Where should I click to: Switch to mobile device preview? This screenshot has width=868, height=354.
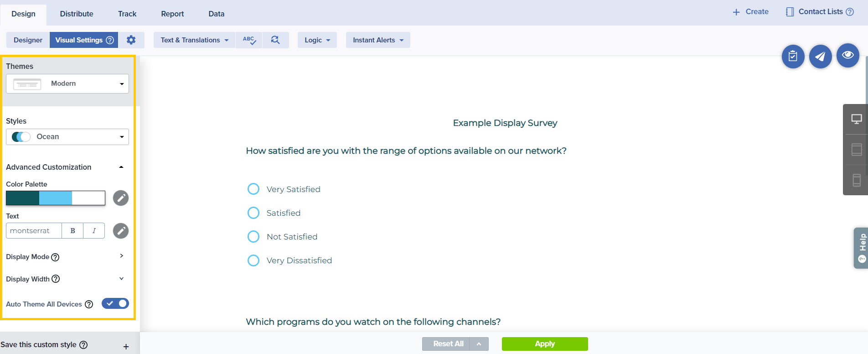coord(856,180)
